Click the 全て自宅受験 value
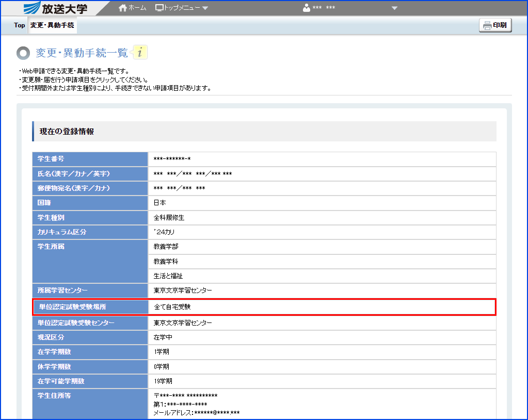Image resolution: width=528 pixels, height=420 pixels. click(172, 307)
